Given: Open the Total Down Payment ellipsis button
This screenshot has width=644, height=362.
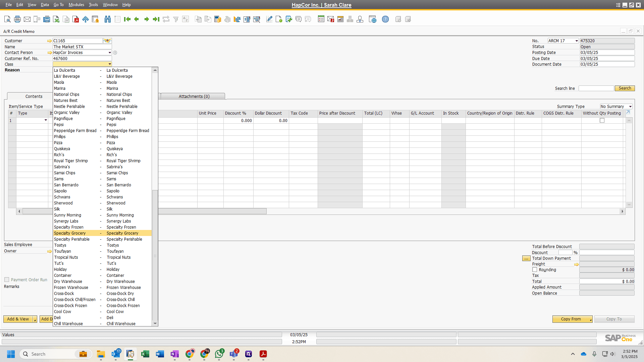Looking at the screenshot, I should 526,258.
